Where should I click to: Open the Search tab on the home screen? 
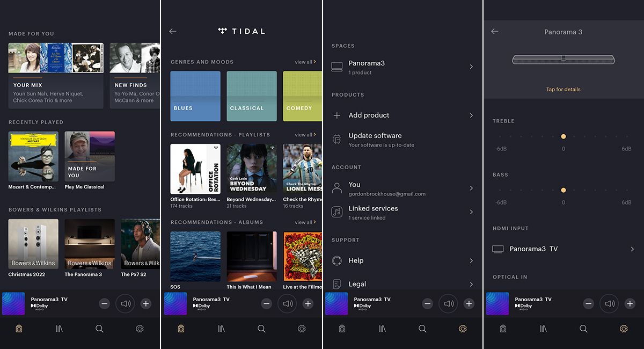[99, 329]
